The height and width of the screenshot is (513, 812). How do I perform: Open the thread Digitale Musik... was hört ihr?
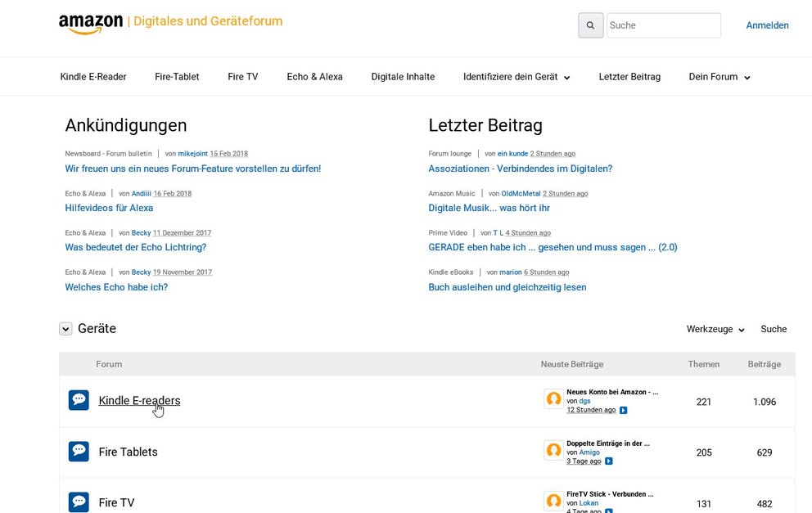pyautogui.click(x=491, y=208)
